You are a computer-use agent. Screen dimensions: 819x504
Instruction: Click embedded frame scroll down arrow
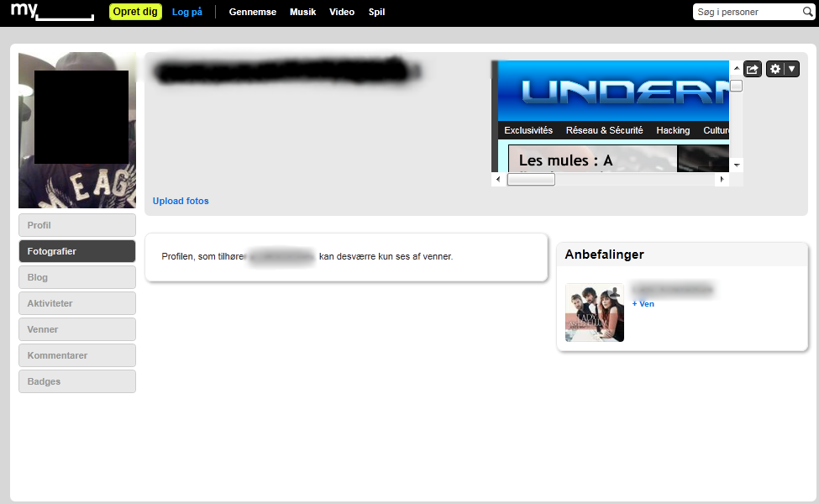(737, 165)
